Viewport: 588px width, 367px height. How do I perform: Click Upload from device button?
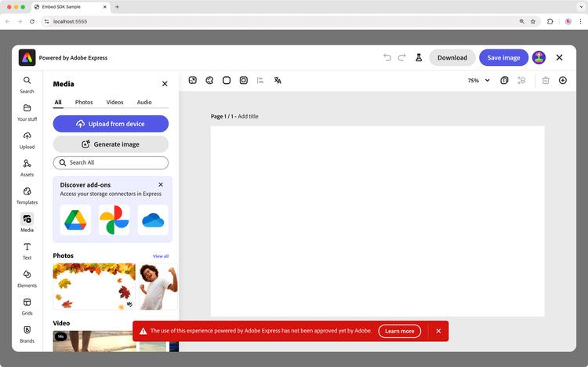click(x=111, y=124)
